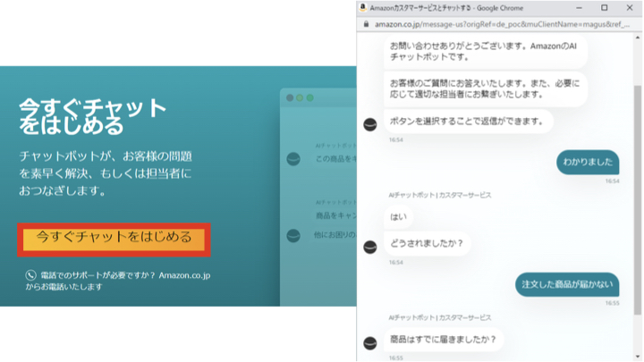Screen dimensions: 644x362
Task: Click the top chatbot avatar in banner preview
Action: [x=293, y=159]
